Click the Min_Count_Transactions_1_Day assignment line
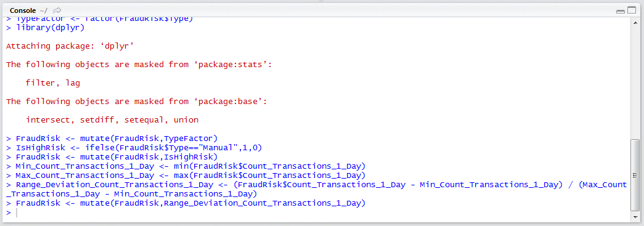This screenshot has height=226, width=644. point(185,166)
